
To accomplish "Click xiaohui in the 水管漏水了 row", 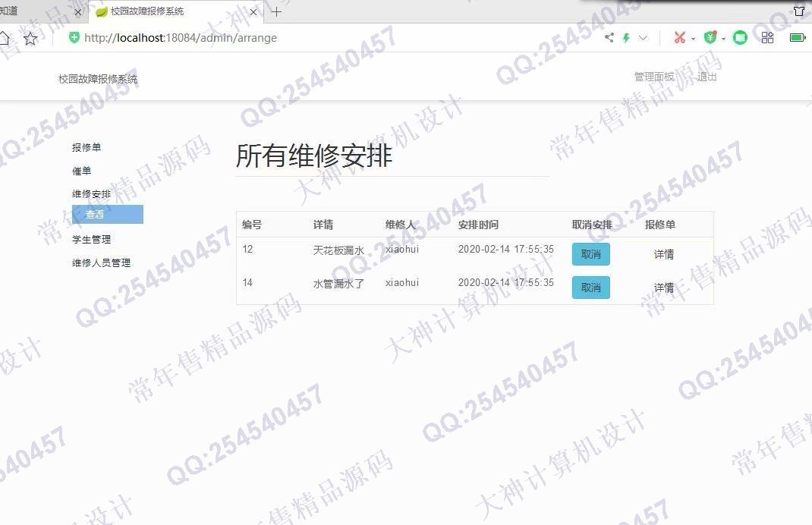I will [402, 283].
